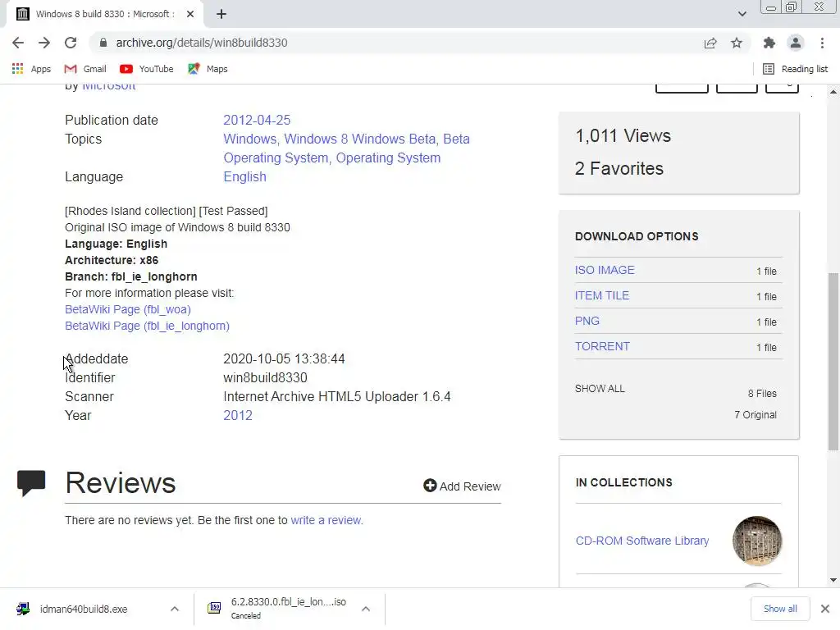Open the YouTube bookmark
This screenshot has width=840, height=630.
click(147, 69)
